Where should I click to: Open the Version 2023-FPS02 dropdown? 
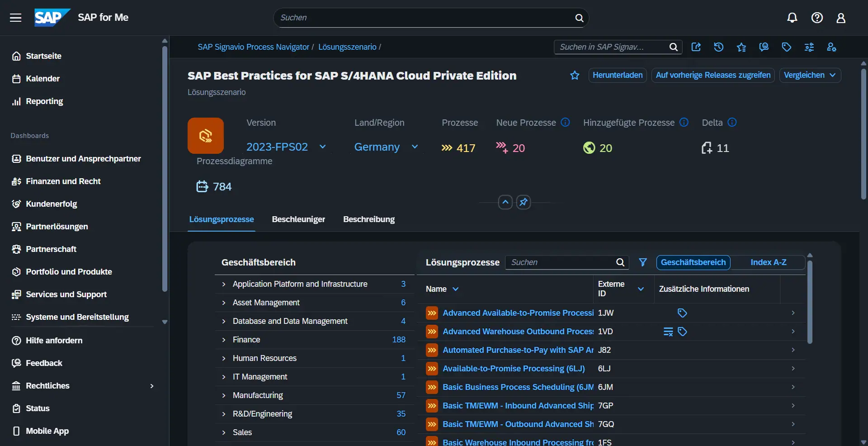[286, 147]
